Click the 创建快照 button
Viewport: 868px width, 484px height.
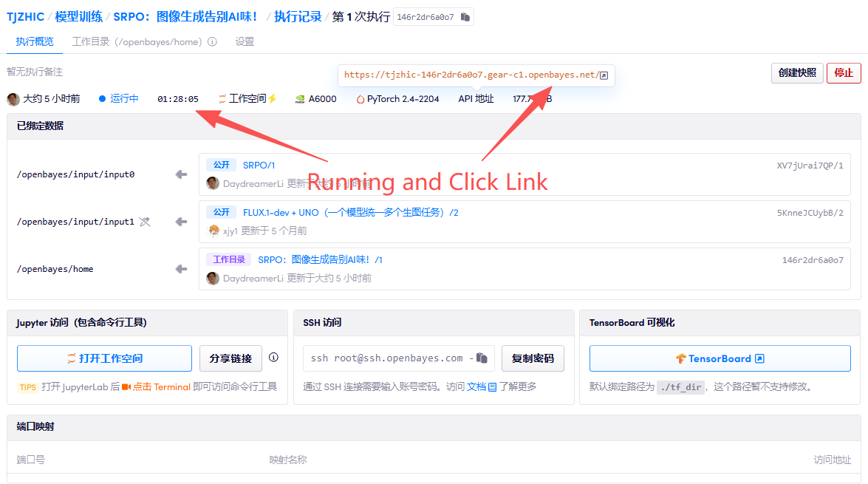pyautogui.click(x=796, y=73)
